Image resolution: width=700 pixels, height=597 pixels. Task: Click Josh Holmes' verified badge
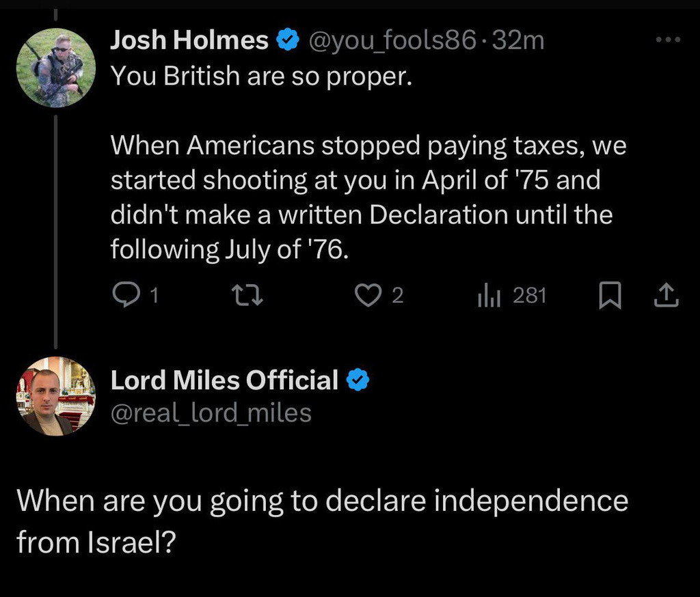coord(288,41)
